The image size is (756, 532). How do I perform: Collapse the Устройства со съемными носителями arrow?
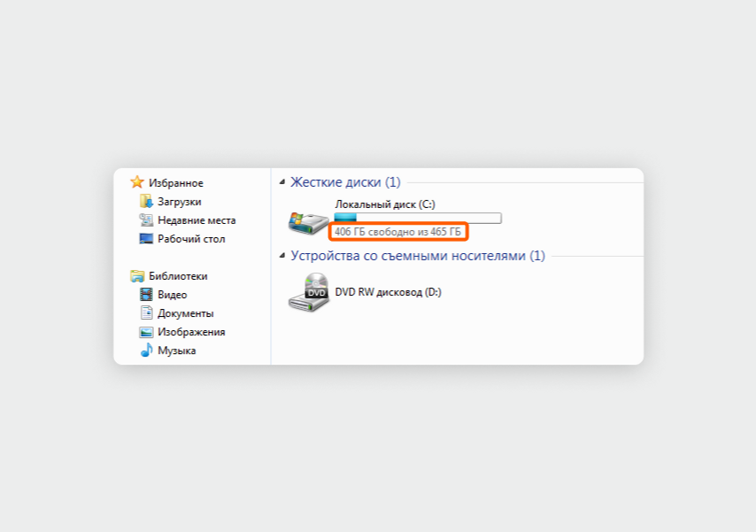click(282, 256)
